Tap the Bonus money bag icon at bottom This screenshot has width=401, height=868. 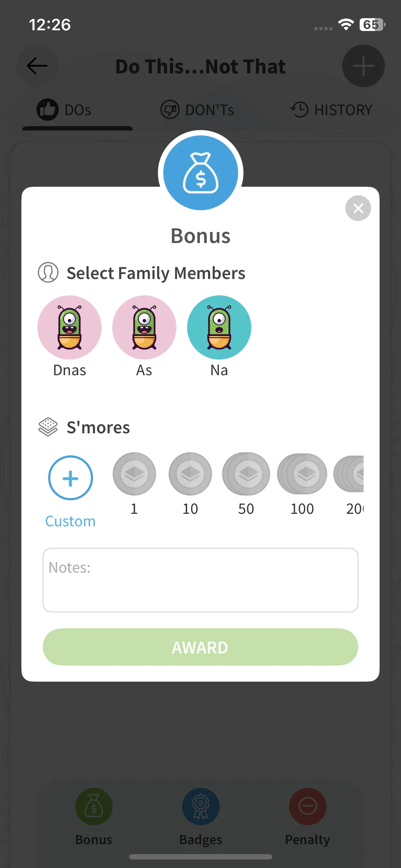pyautogui.click(x=94, y=806)
